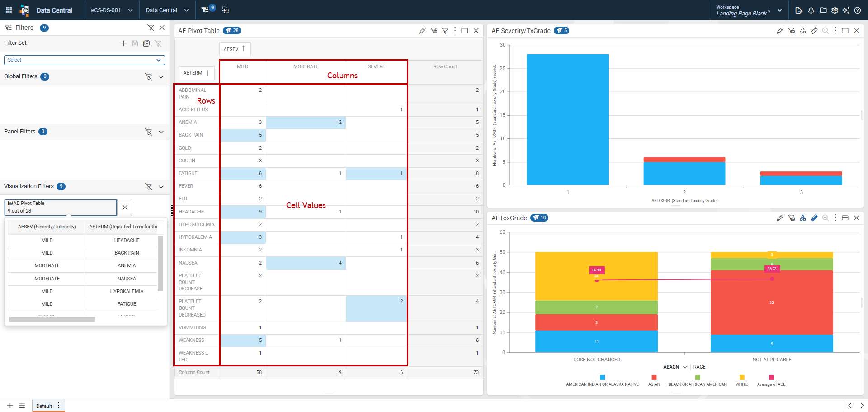Click the funnel filter icon on AE Pivot Table
This screenshot has height=412, width=868.
click(445, 31)
